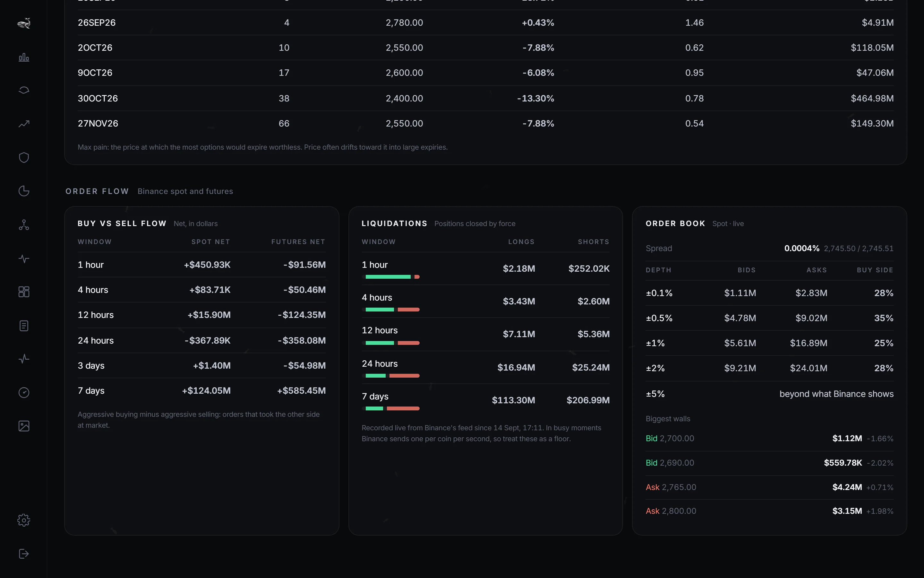Click the $25.24M shorts value for 24 hours

[591, 367]
